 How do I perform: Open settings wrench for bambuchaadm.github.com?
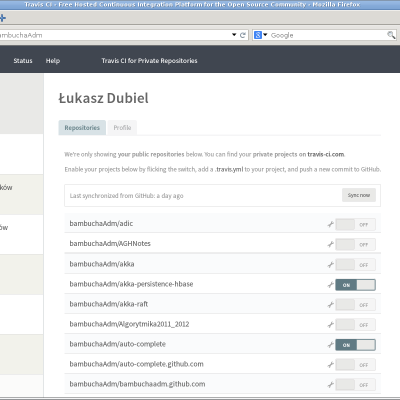[x=330, y=385]
